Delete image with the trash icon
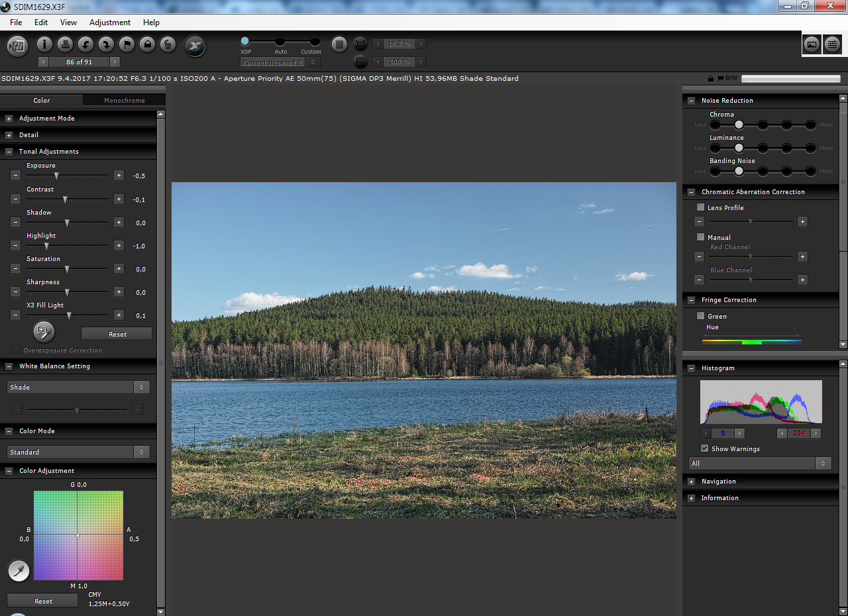Viewport: 848px width, 616px height. point(168,45)
